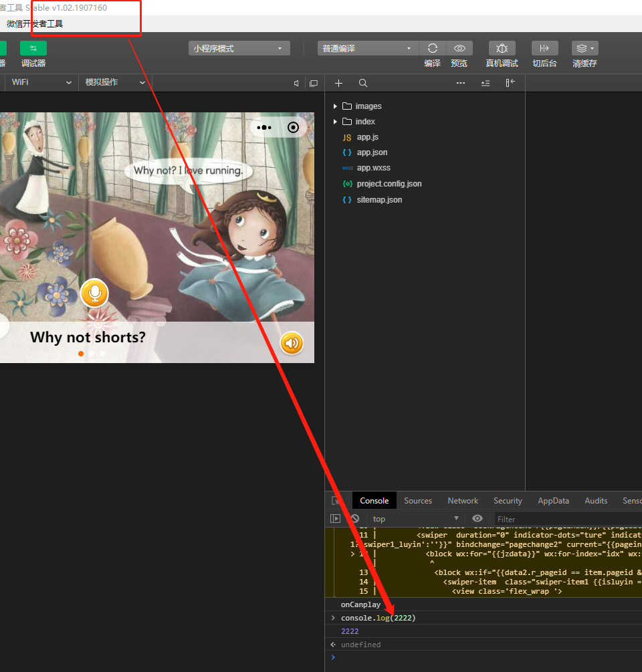The height and width of the screenshot is (672, 642).
Task: Open the 模拟操作 simulate actions dropdown
Action: pyautogui.click(x=115, y=82)
